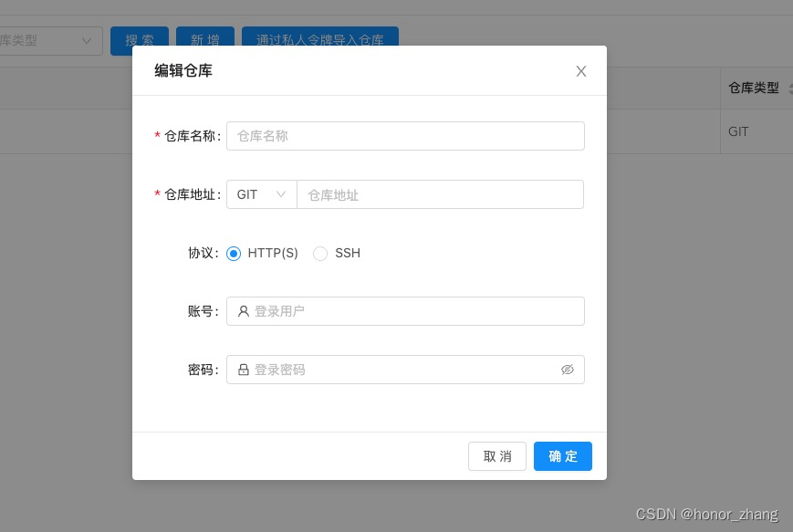Click the 登录用户 account input field
This screenshot has height=532, width=793.
tap(405, 311)
